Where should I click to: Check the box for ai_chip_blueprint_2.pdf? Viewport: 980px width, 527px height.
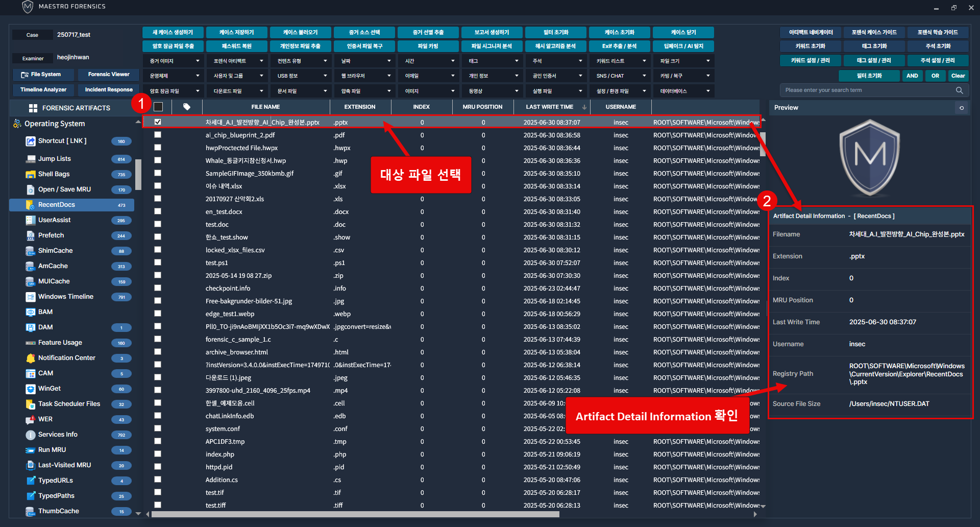[158, 135]
